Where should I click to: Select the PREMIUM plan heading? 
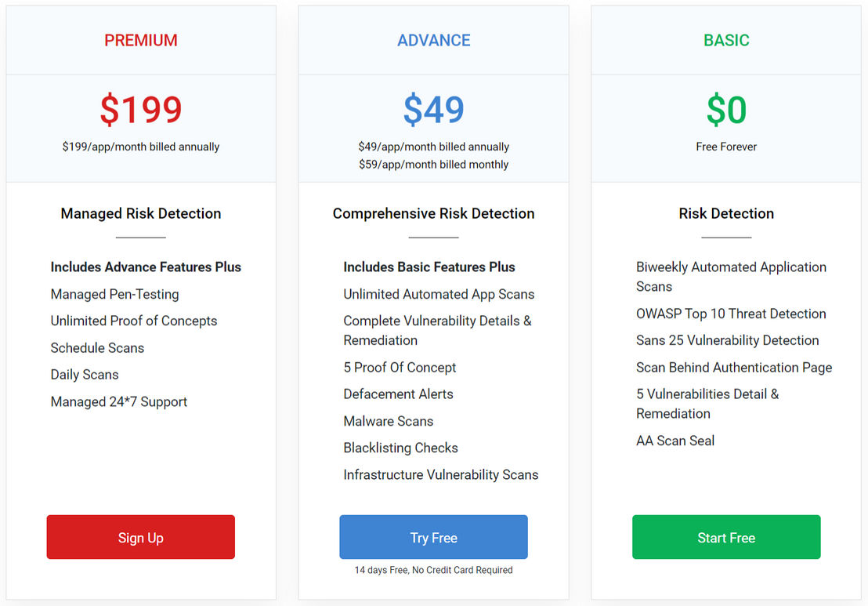tap(140, 40)
